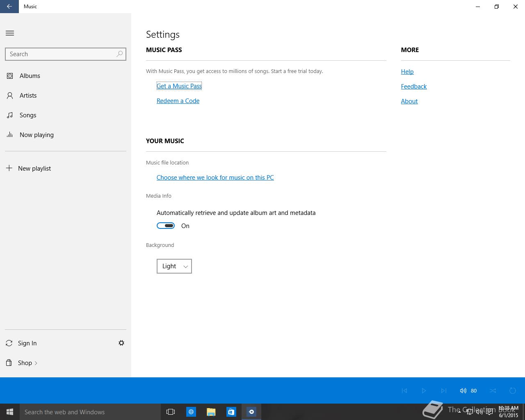The width and height of the screenshot is (525, 420).
Task: Click the Albums disc icon
Action: (10, 76)
